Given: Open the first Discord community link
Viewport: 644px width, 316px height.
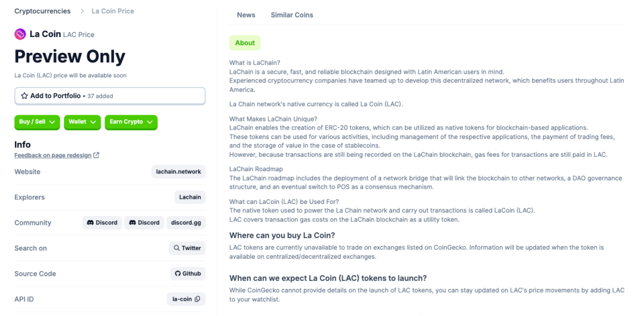Looking at the screenshot, I should [x=102, y=223].
